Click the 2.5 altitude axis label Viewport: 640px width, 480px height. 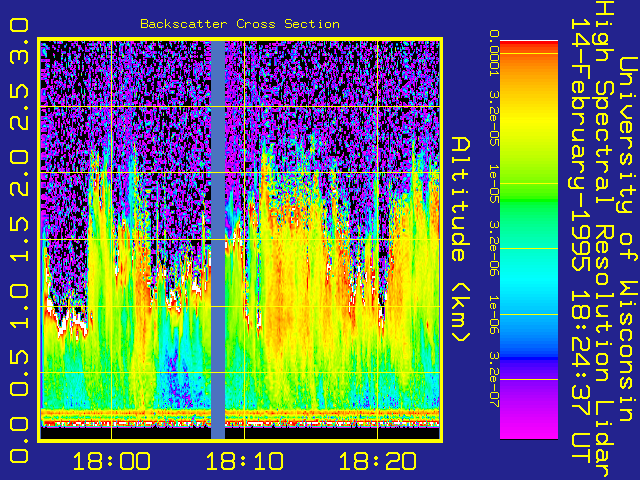19,107
